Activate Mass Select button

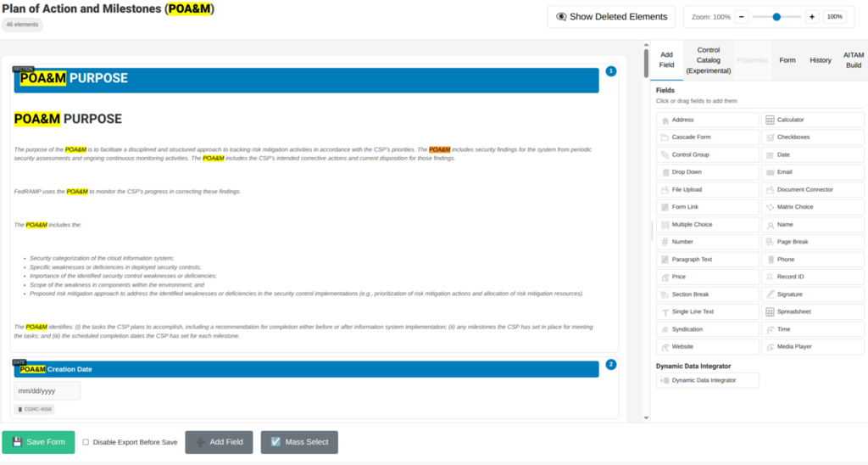point(299,442)
